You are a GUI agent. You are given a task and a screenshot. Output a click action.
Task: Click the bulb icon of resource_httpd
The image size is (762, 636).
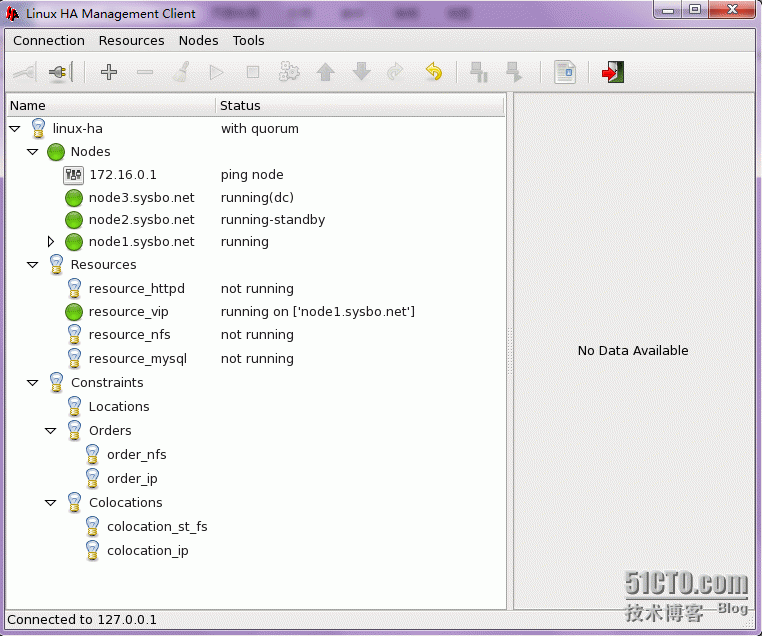point(74,288)
